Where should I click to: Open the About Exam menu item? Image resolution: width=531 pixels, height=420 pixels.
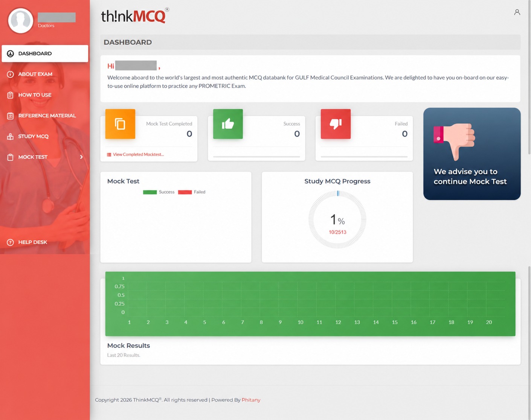[45, 74]
